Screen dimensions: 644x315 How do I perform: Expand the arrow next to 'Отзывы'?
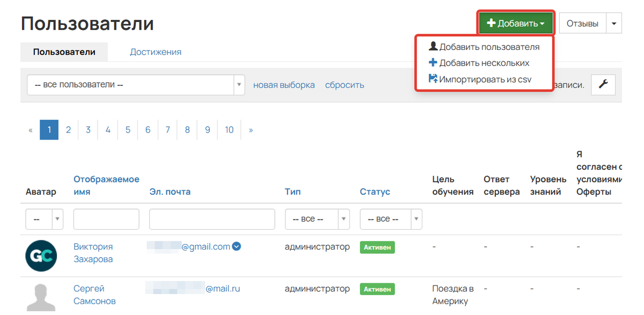click(x=614, y=24)
